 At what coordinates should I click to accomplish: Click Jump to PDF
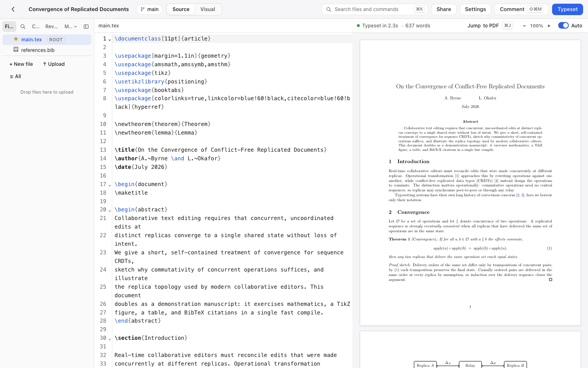click(x=490, y=25)
